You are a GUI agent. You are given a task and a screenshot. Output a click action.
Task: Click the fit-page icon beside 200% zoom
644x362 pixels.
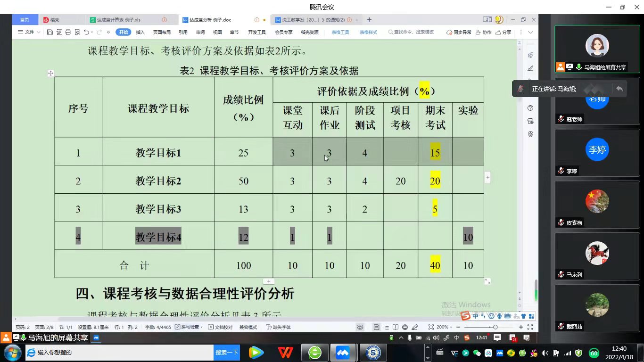coord(431,327)
